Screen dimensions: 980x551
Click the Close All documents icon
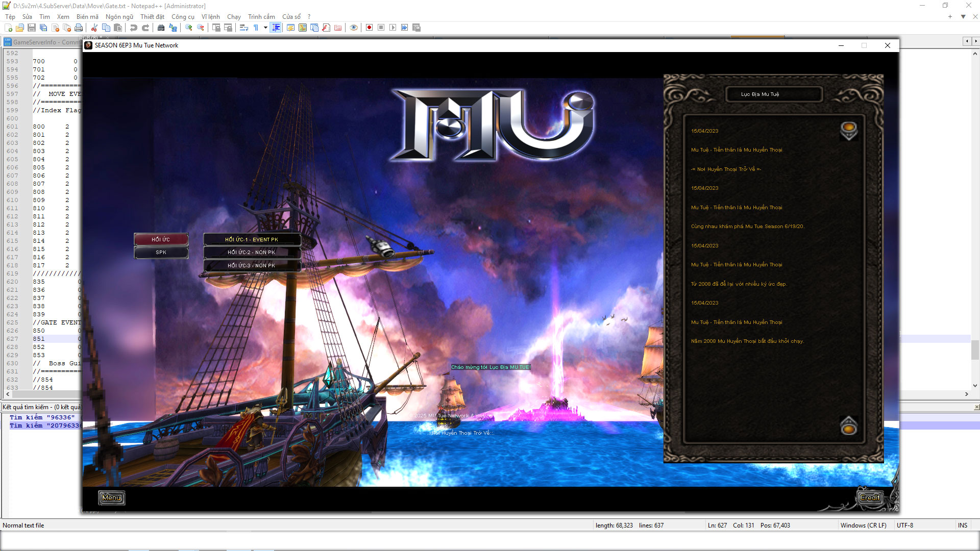coord(67,28)
